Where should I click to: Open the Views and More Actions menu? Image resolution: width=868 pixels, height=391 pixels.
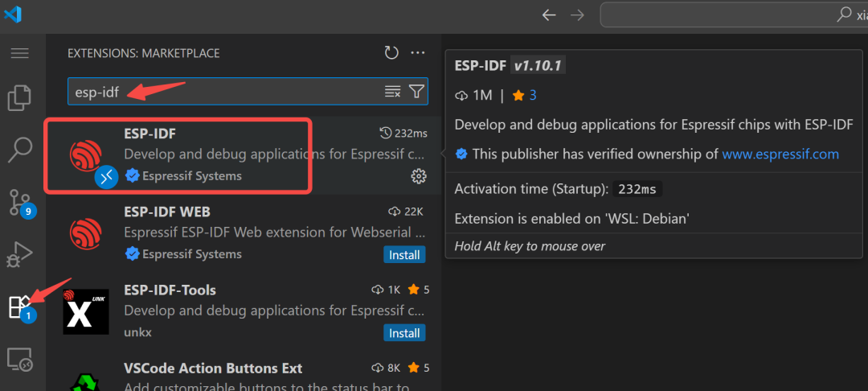coord(418,53)
